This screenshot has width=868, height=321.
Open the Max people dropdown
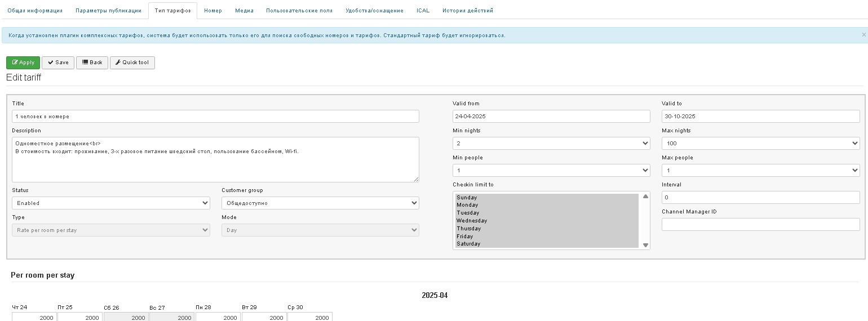(760, 171)
